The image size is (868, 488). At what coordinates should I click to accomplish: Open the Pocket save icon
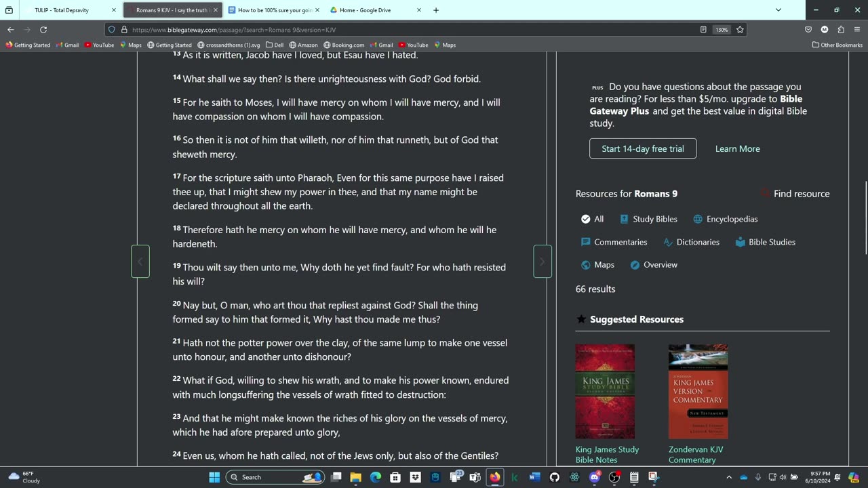808,30
